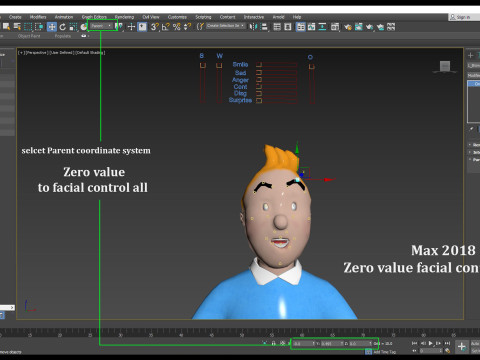Open the Rendering menu

(124, 17)
